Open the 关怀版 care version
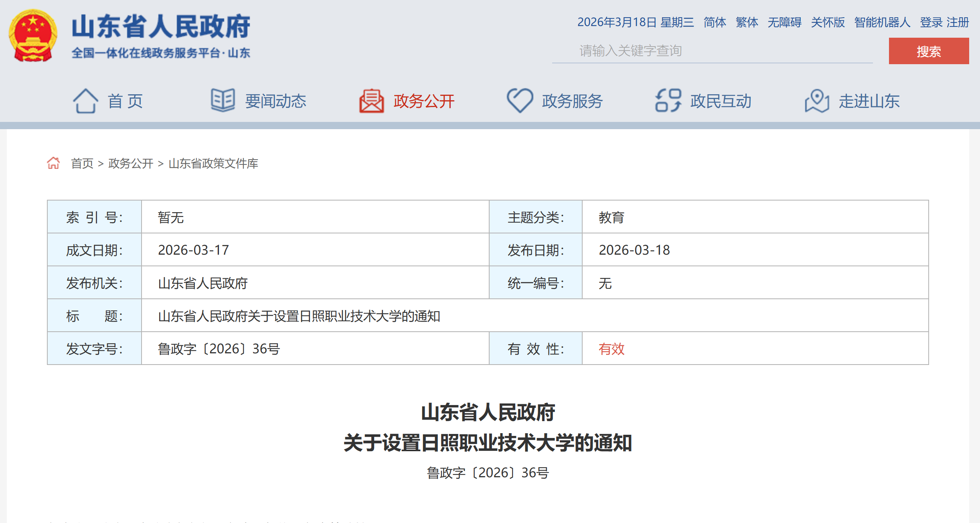Viewport: 980px width, 523px height. pos(828,22)
